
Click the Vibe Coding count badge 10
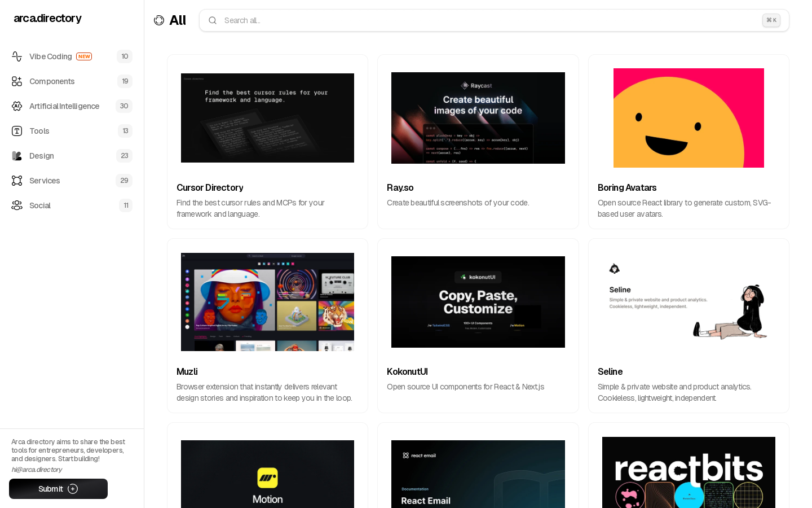125,56
